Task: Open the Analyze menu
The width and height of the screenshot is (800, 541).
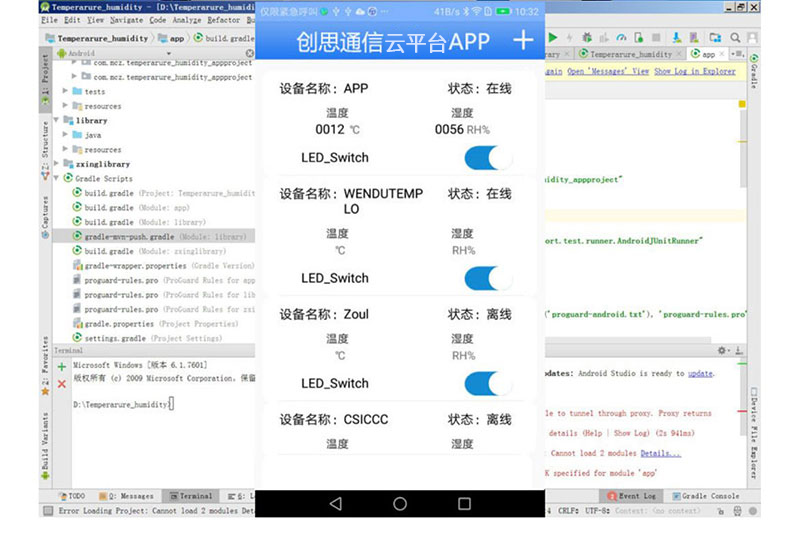Action: (187, 20)
